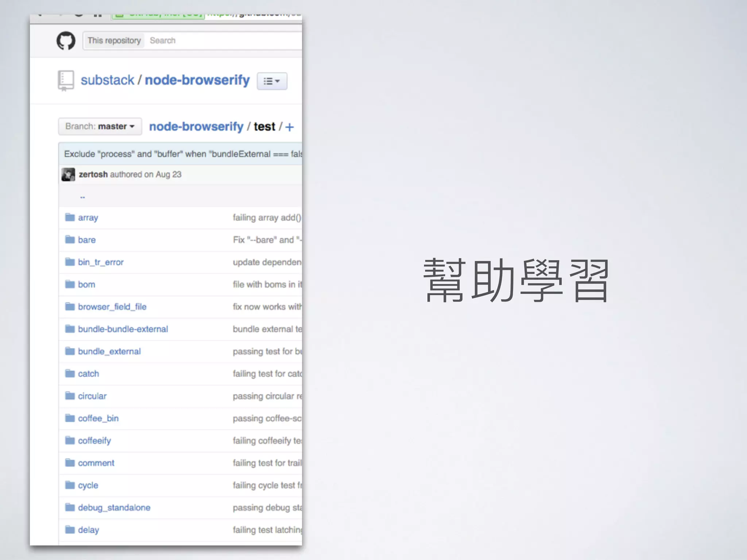Viewport: 747px width, 560px height.
Task: Expand the repository list-menu dropdown button
Action: pos(272,81)
